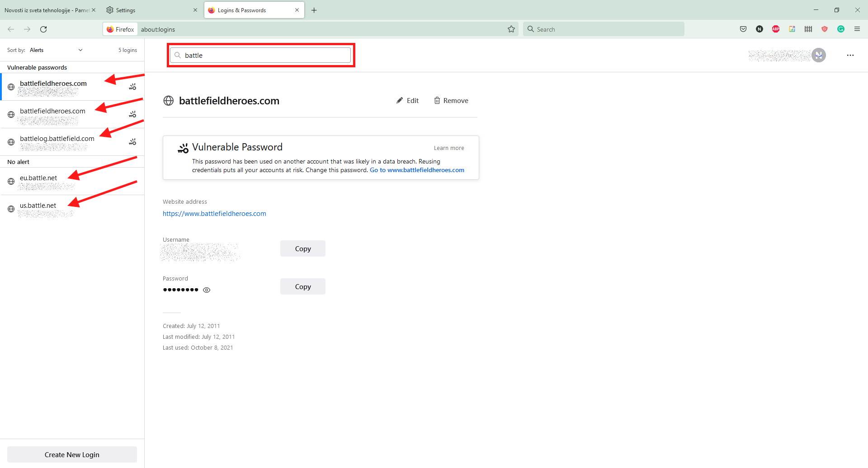Reveal the password with the eye icon
This screenshot has height=468, width=868.
[207, 290]
